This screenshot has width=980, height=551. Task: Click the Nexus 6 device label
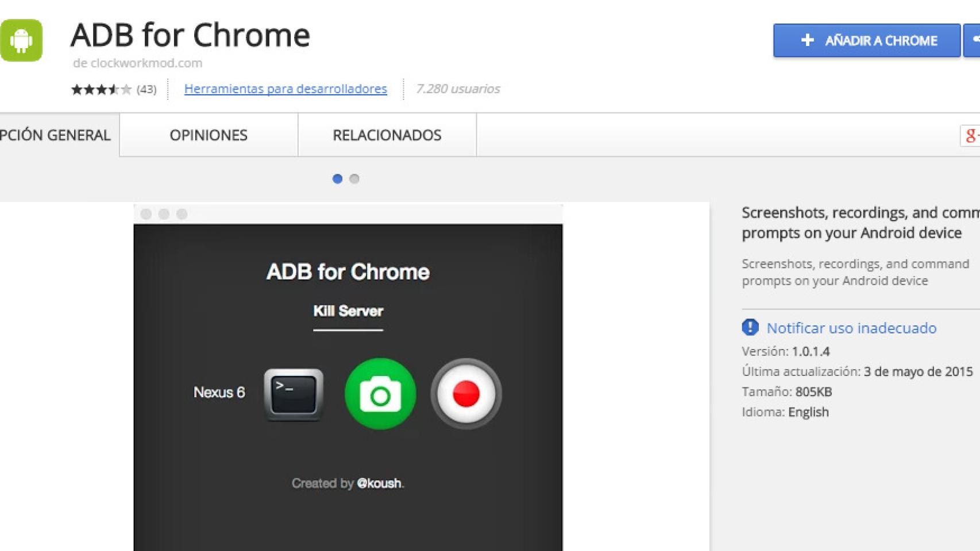pos(219,393)
